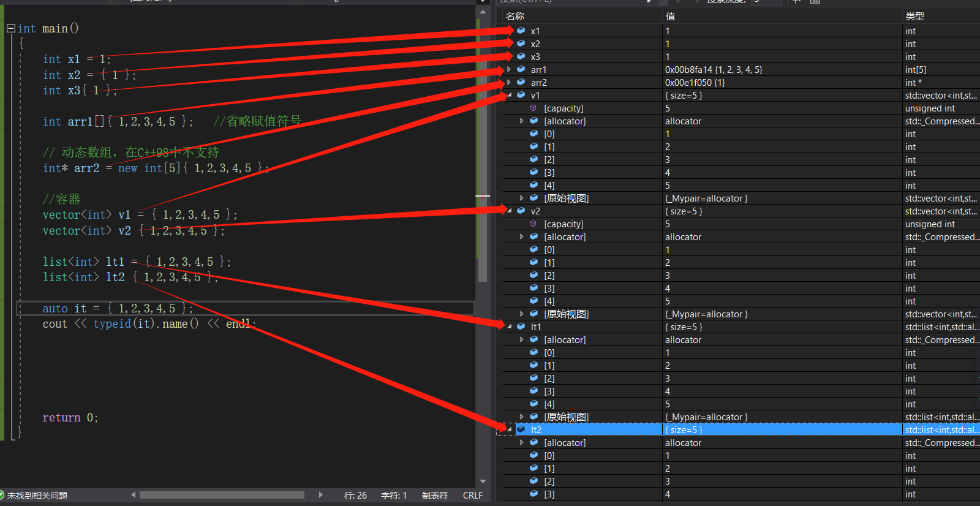Expand [allocator] under v1
The image size is (980, 506).
[x=522, y=121]
